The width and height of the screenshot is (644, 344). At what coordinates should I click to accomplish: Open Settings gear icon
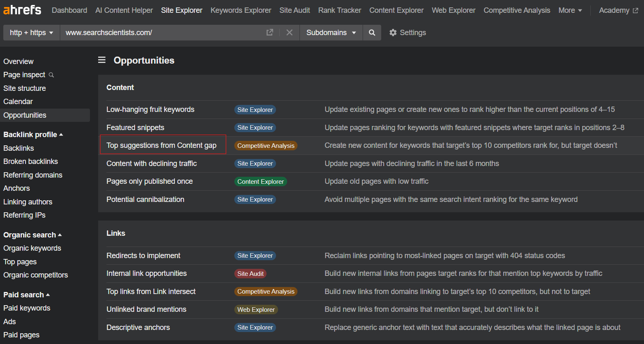point(393,32)
